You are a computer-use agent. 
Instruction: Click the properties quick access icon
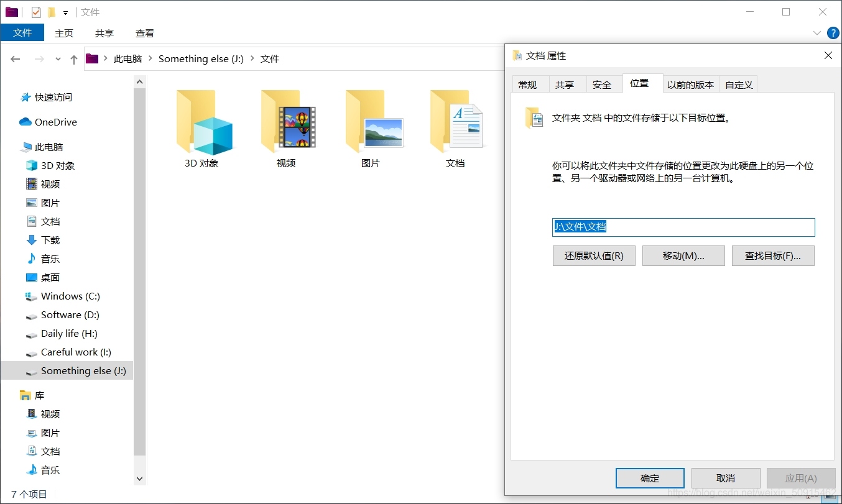pyautogui.click(x=36, y=12)
